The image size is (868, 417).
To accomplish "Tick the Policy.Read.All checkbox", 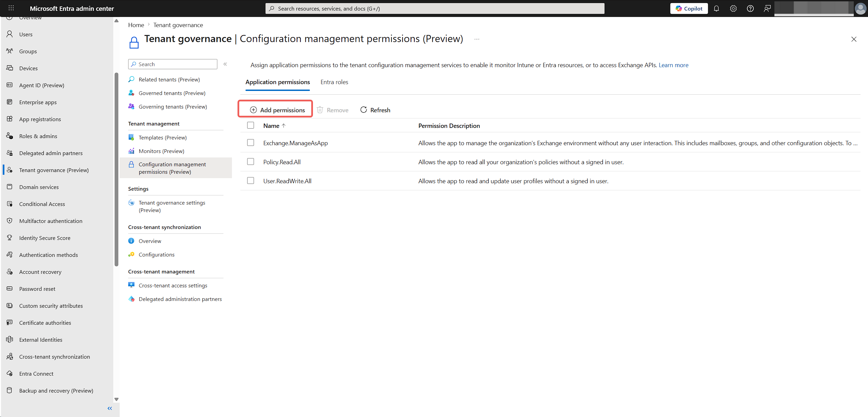I will tap(251, 162).
